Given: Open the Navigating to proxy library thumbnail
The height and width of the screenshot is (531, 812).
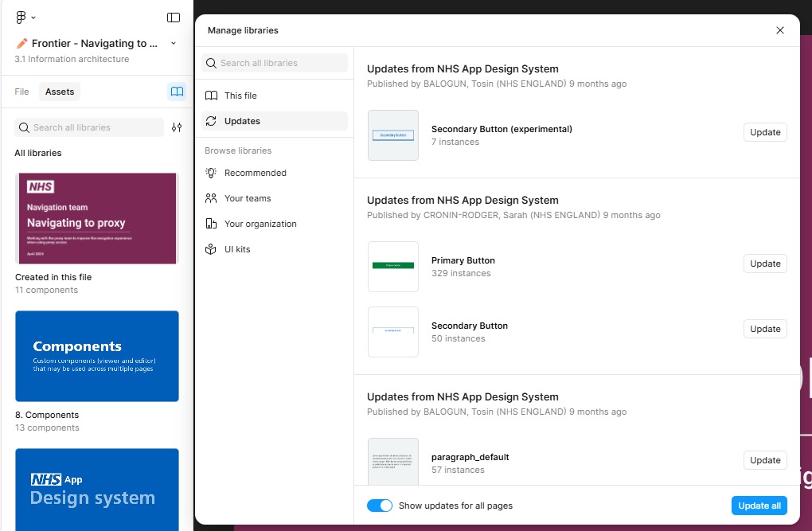Looking at the screenshot, I should click(x=96, y=218).
